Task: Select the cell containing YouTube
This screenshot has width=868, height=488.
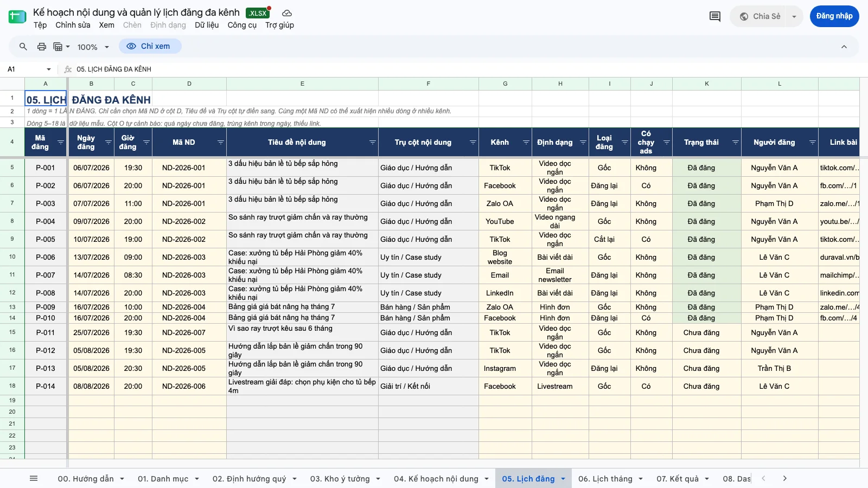Action: point(505,221)
